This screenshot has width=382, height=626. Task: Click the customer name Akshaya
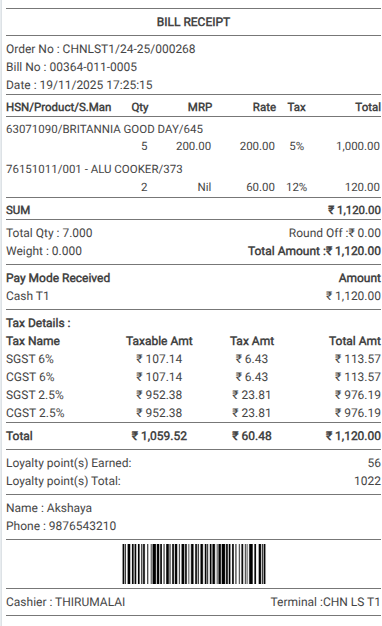pos(69,508)
